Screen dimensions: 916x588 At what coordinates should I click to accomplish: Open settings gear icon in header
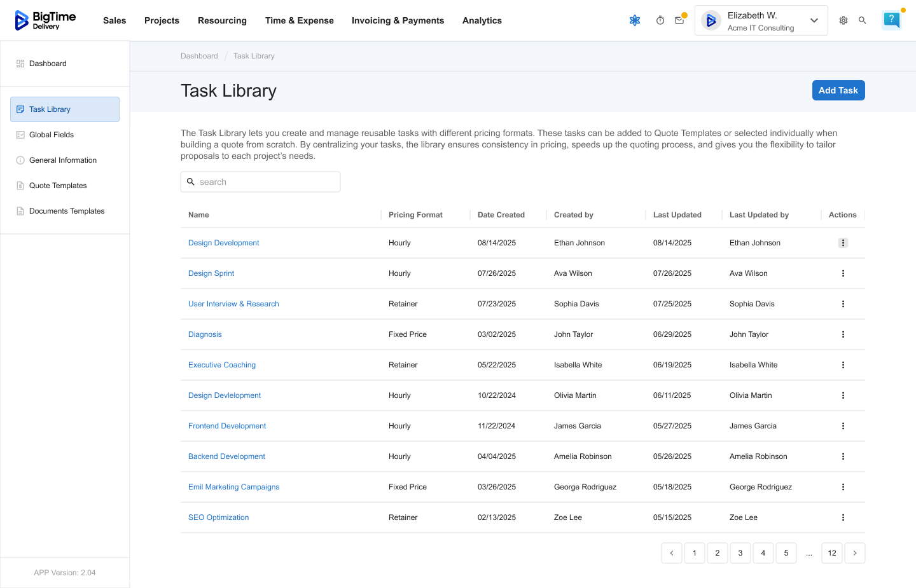[843, 20]
